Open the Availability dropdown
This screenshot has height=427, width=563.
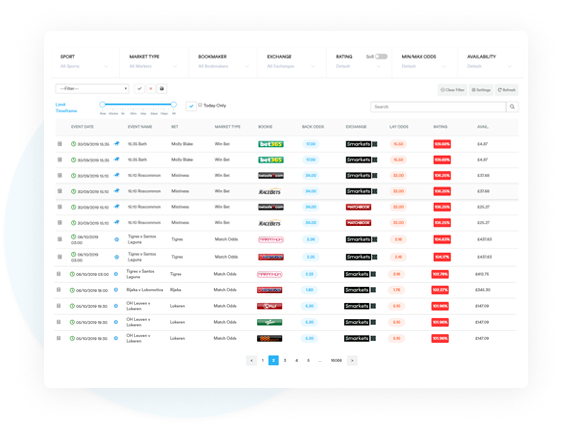point(489,66)
